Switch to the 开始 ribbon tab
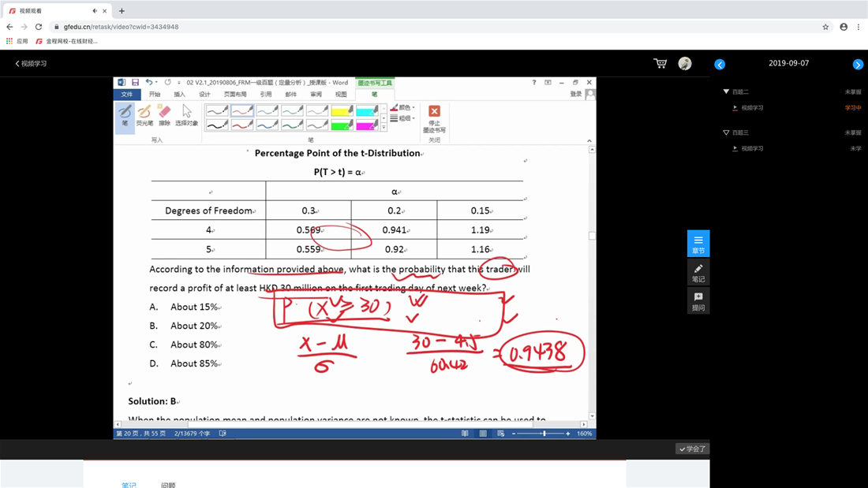The image size is (868, 488). point(155,95)
